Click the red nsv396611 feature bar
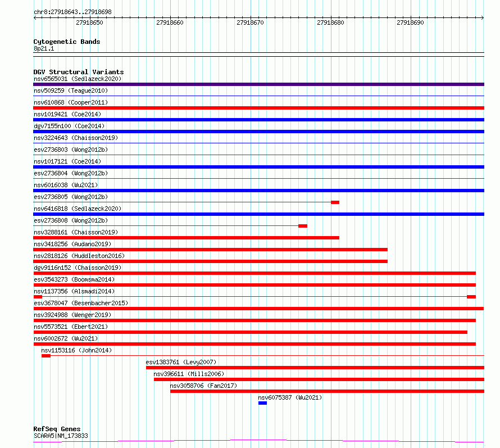Image resolution: width=500 pixels, height=448 pixels. tap(319, 379)
